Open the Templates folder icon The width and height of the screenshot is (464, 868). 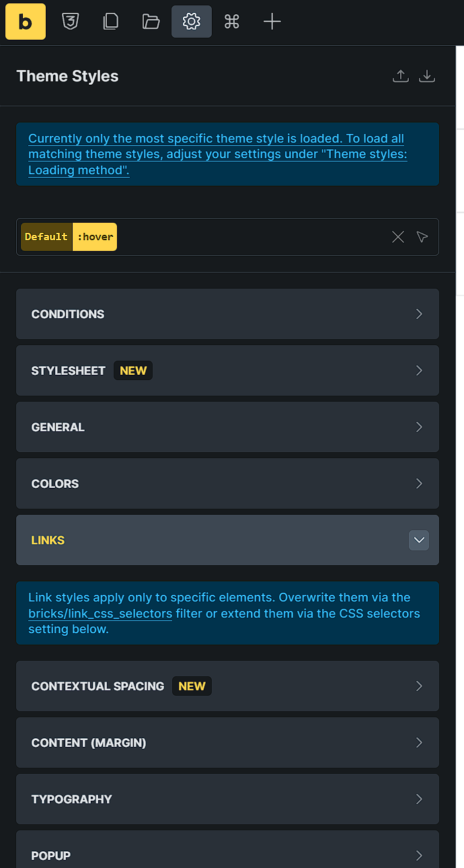(151, 22)
